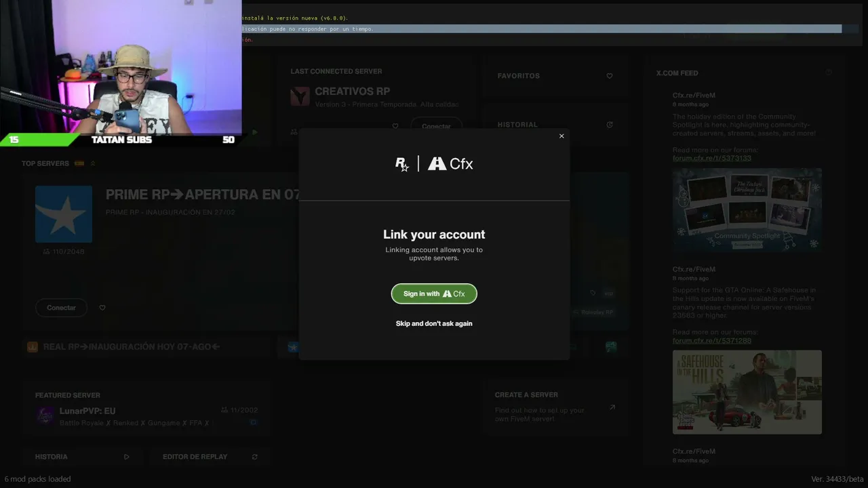Click the 6 mod packs loaded status
The height and width of the screenshot is (488, 868).
click(37, 479)
